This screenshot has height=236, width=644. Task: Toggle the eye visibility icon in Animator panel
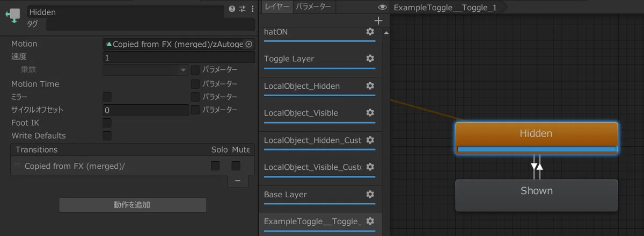(x=382, y=7)
